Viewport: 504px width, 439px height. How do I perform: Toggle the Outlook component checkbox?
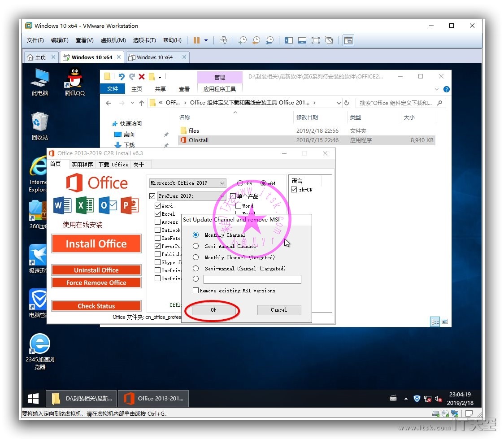coord(157,230)
